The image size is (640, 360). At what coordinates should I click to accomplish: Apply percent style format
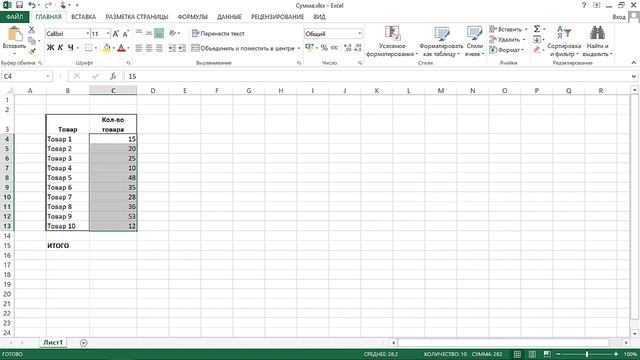324,48
